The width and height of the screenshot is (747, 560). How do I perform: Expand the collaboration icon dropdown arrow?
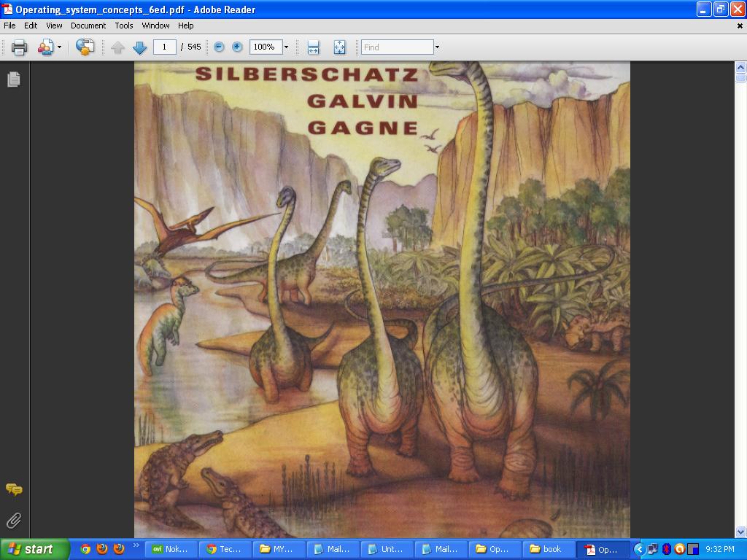(x=59, y=47)
